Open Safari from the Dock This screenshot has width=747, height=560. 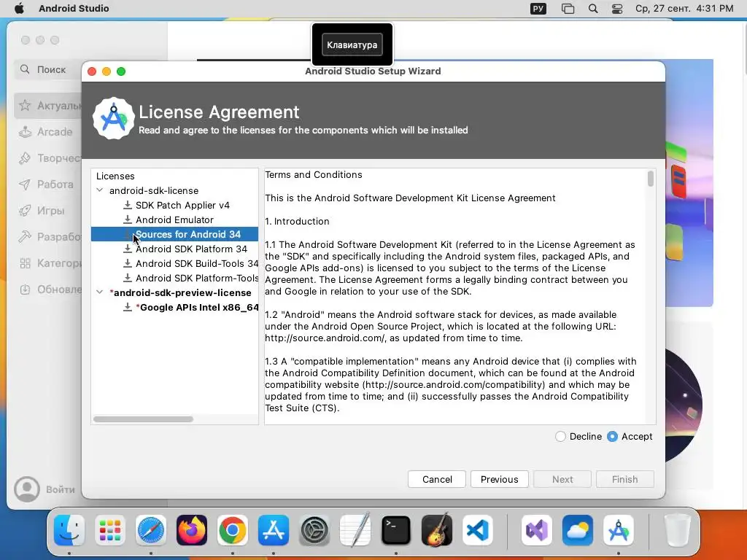click(151, 530)
